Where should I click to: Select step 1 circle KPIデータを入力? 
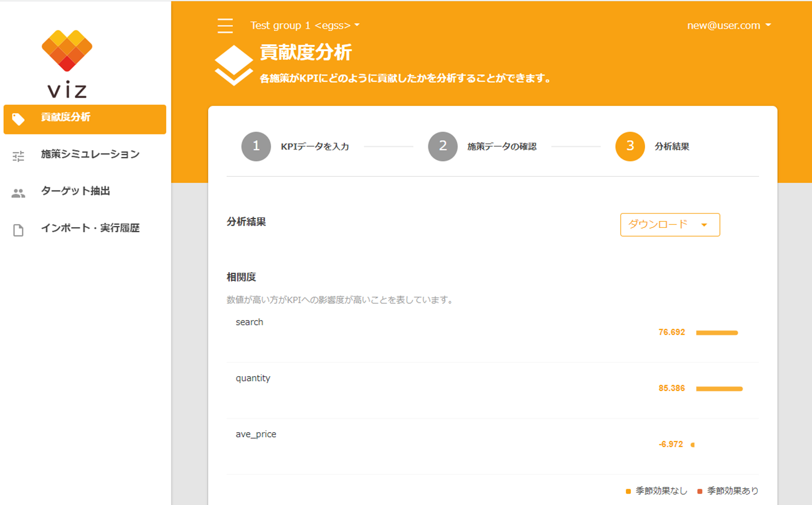tap(256, 146)
